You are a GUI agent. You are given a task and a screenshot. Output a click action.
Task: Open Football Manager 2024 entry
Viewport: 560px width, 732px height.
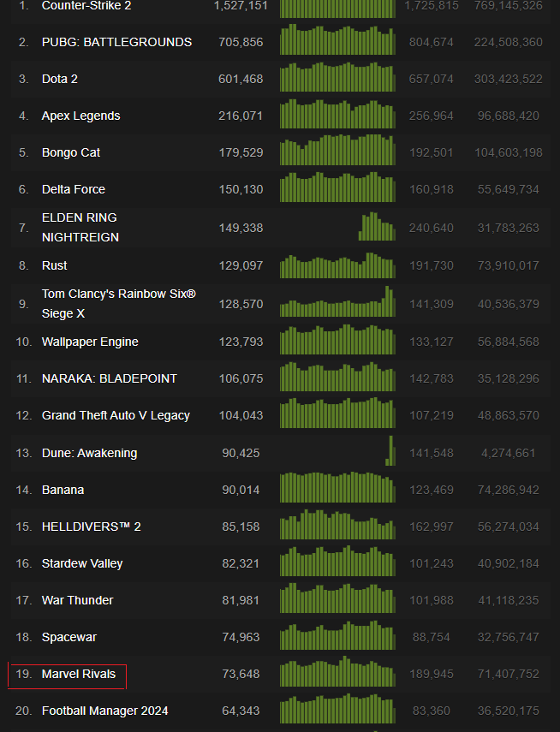tap(104, 711)
